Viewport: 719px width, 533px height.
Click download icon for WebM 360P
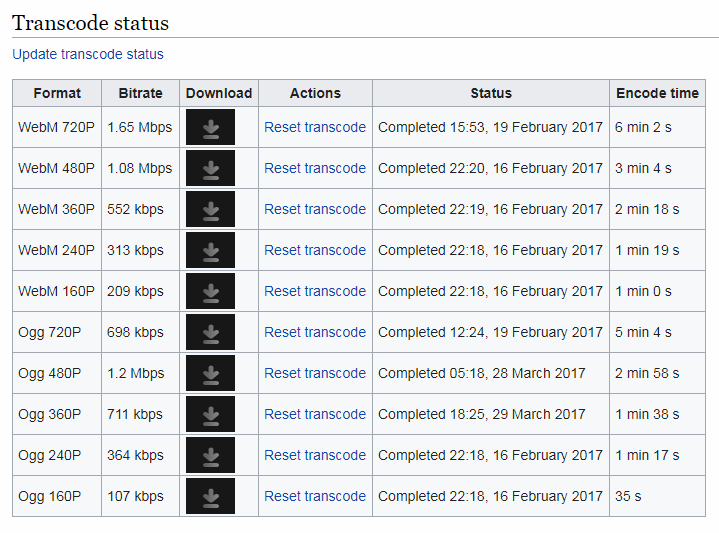tap(210, 209)
